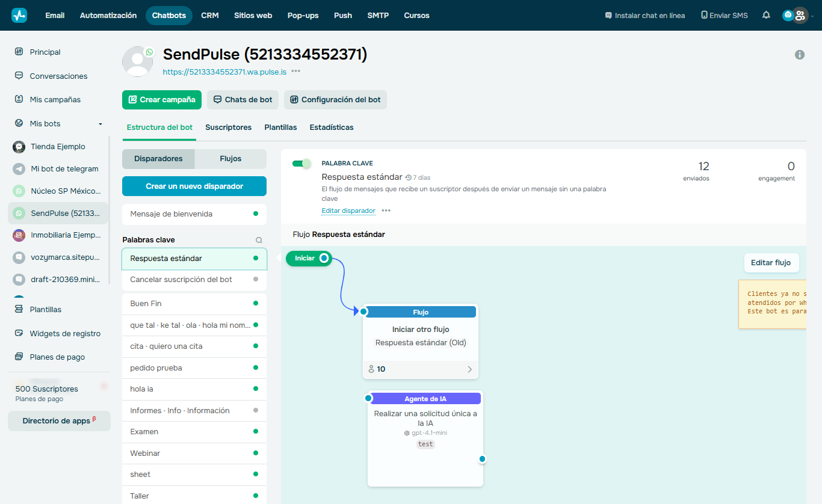
Task: Open the keyword search magnifier beside Palabras clave
Action: (x=259, y=239)
